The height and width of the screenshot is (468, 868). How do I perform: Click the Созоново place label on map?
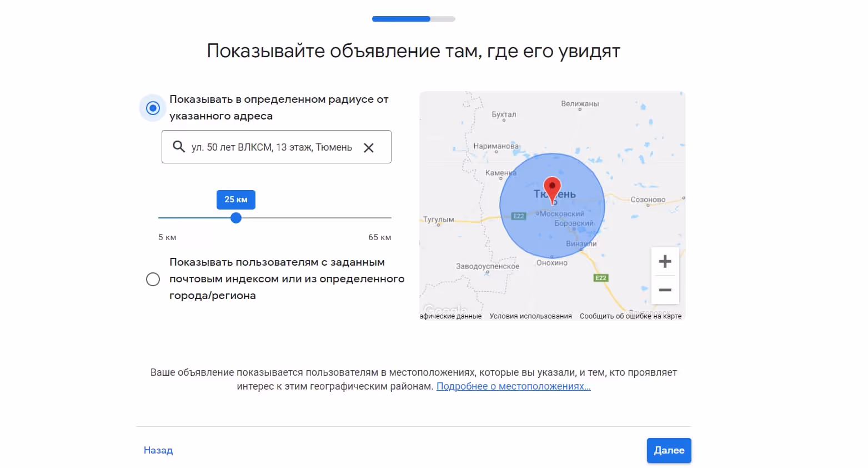click(x=648, y=200)
